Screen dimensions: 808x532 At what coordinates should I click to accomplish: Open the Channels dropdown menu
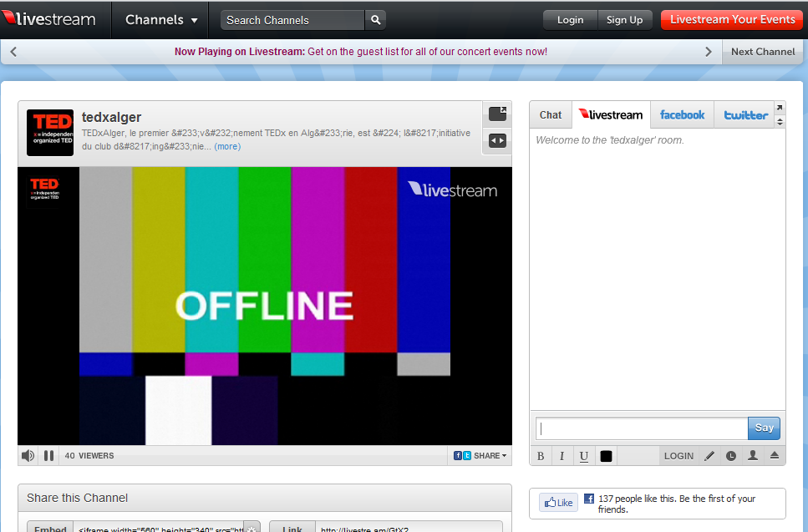(x=161, y=19)
